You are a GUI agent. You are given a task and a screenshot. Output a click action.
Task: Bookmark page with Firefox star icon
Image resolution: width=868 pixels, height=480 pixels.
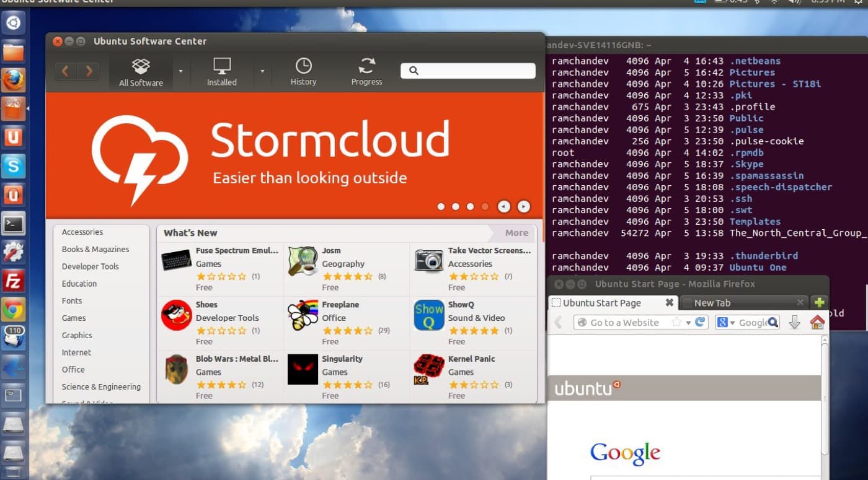676,322
